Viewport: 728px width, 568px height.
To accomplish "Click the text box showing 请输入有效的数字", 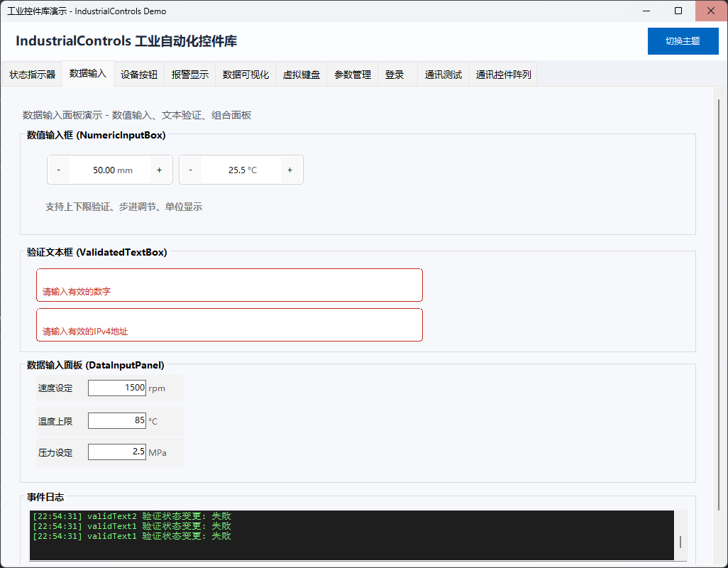I will point(229,285).
